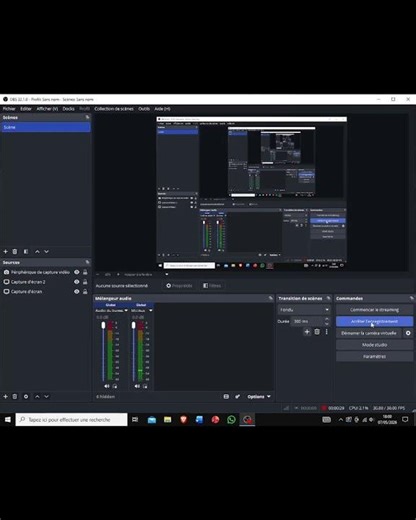Open the Fichier menu

click(x=9, y=109)
